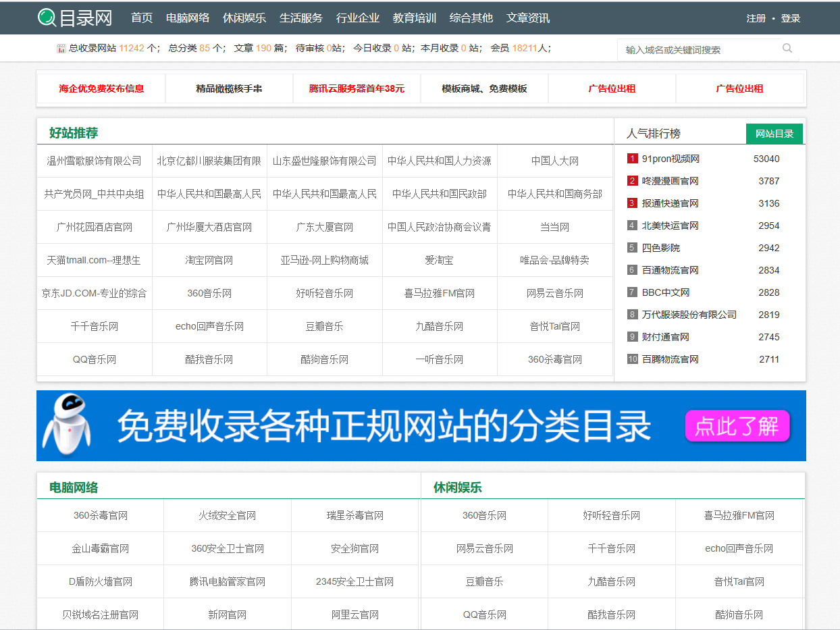Screen dimensions: 840x630
Task: Open the 休闲娱乐 section heading
Action: (458, 488)
